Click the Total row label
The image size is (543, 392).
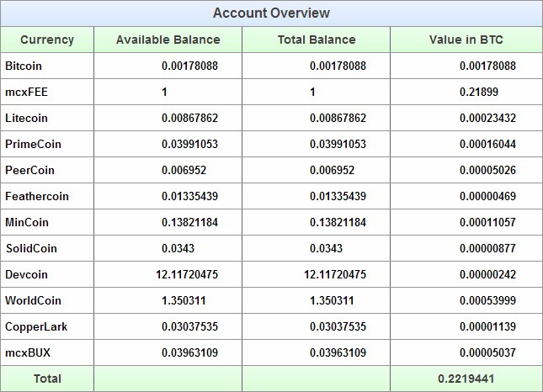click(x=47, y=379)
